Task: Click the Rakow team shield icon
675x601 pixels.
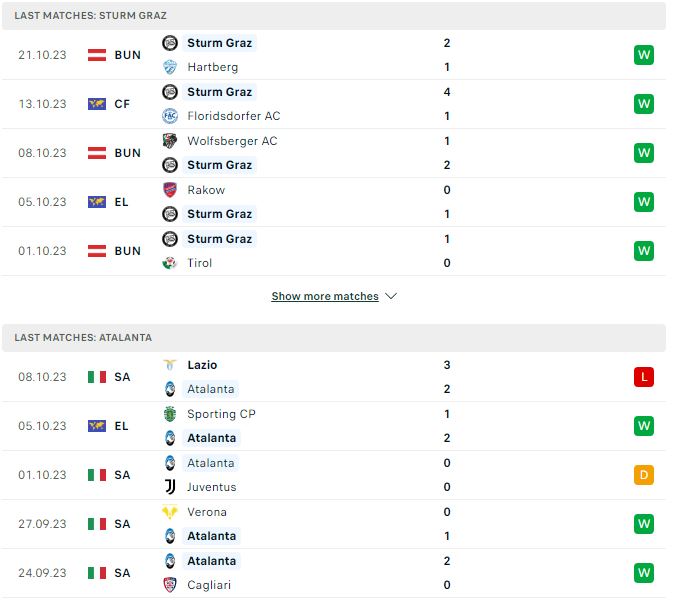Action: click(170, 190)
